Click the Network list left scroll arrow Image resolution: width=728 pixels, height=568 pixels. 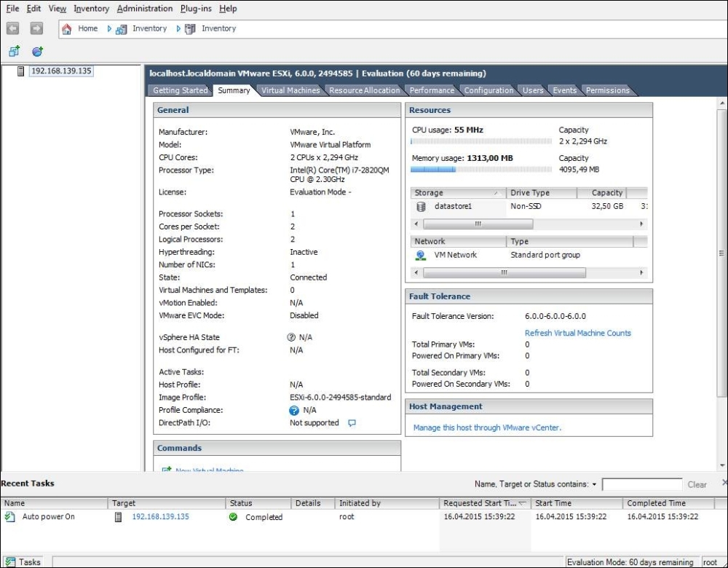point(416,273)
